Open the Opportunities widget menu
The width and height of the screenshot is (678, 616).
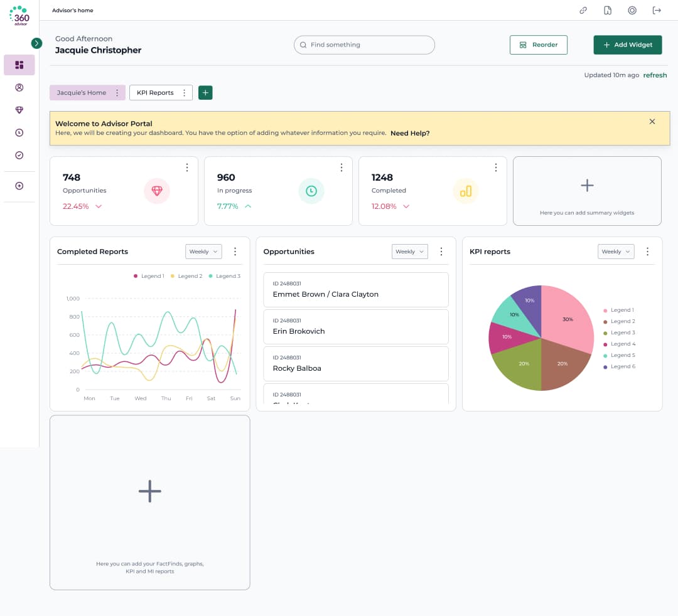tap(441, 252)
